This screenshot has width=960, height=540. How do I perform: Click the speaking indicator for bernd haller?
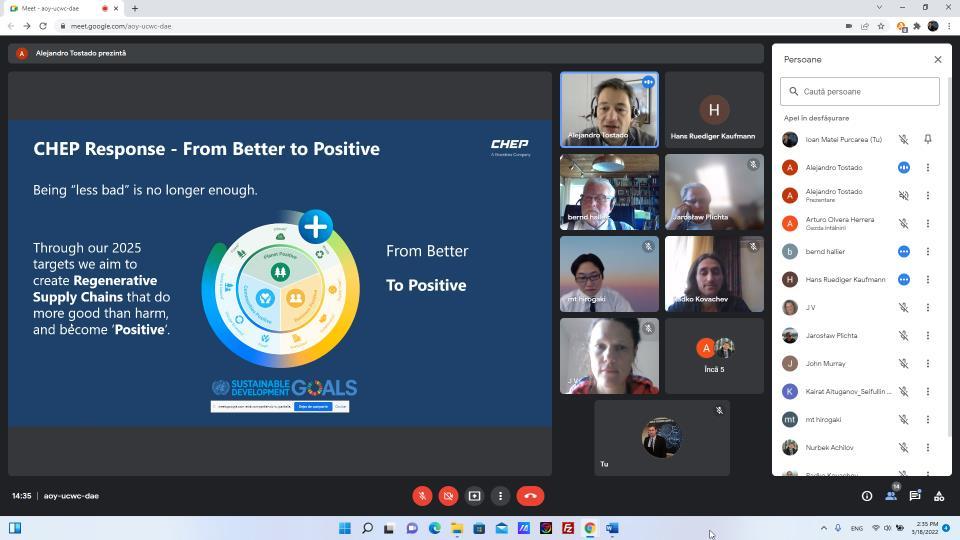[904, 252]
